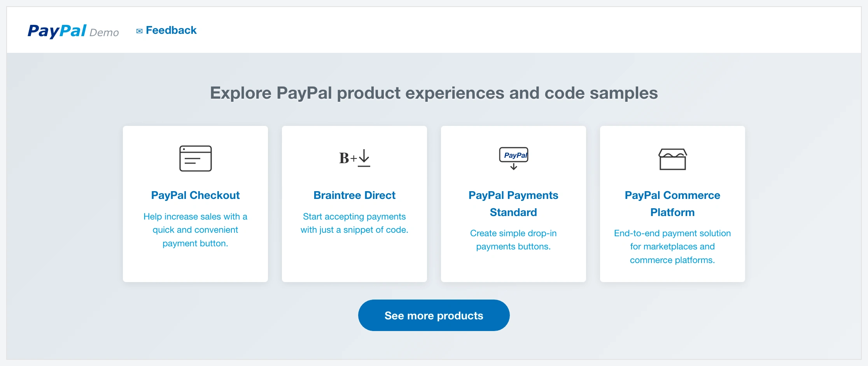
Task: Click the Braintree Direct B+ download icon
Action: point(355,158)
